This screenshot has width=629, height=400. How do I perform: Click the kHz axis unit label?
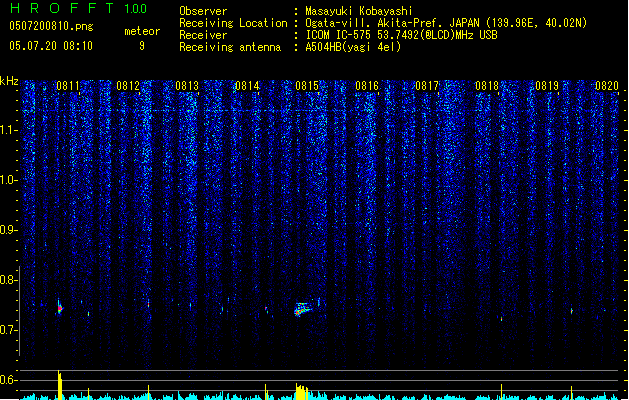point(9,81)
